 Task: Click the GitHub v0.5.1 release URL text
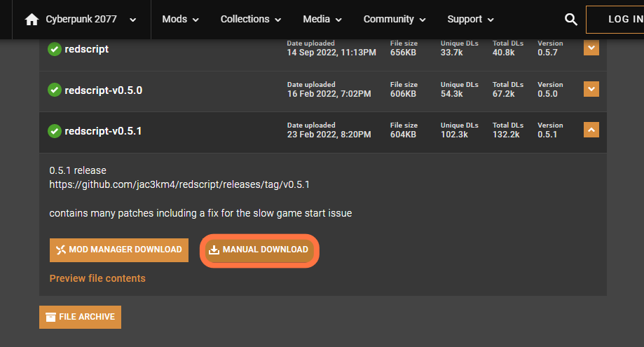[179, 185]
